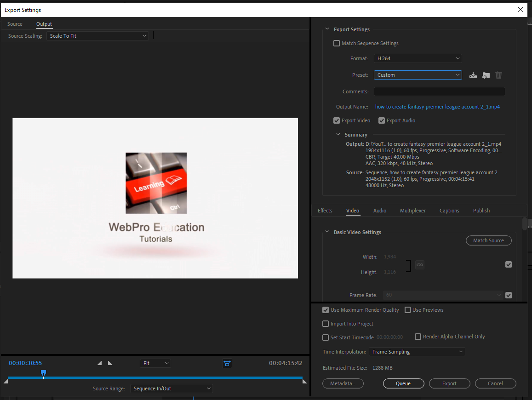Switch to the Audio tab
532x400 pixels.
click(380, 211)
